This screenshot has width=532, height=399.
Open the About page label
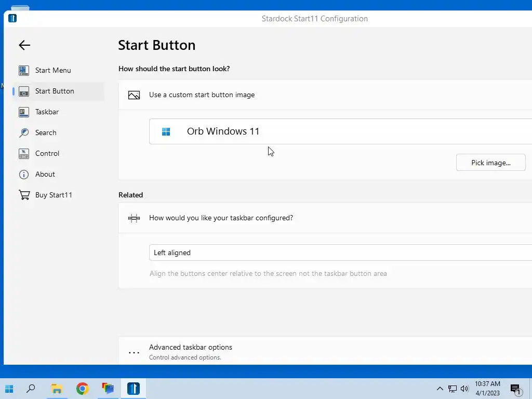(45, 174)
